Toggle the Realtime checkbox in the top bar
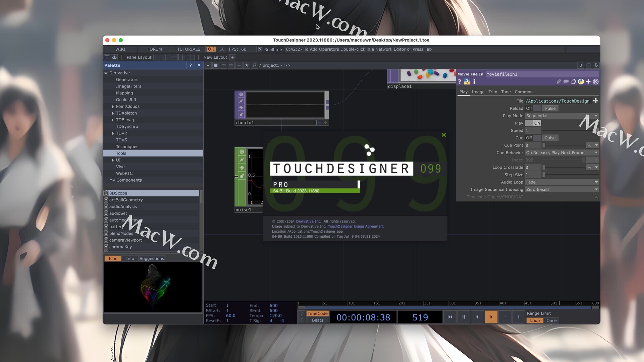 pos(260,49)
